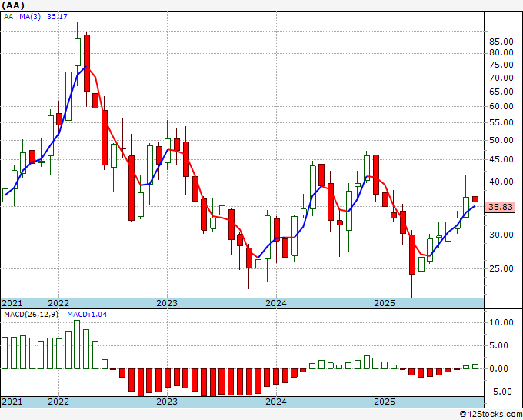The height and width of the screenshot is (420, 523).
Task: Click the 75.00 price axis label
Action: pos(501,65)
